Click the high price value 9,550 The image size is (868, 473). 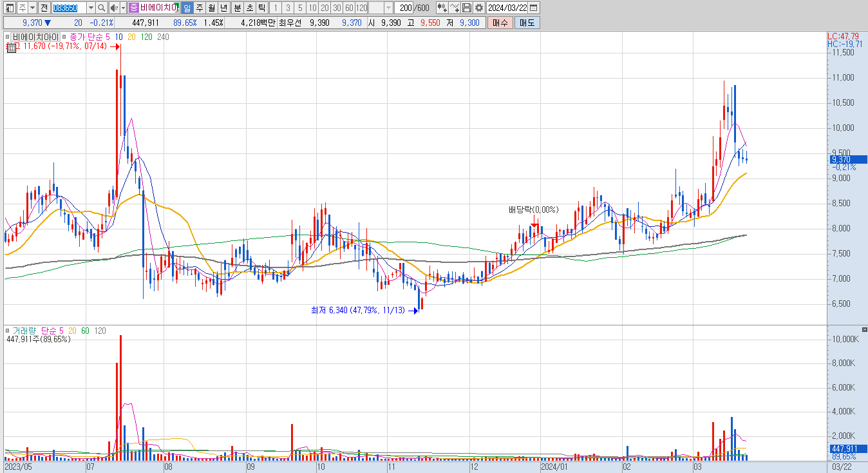pos(429,23)
